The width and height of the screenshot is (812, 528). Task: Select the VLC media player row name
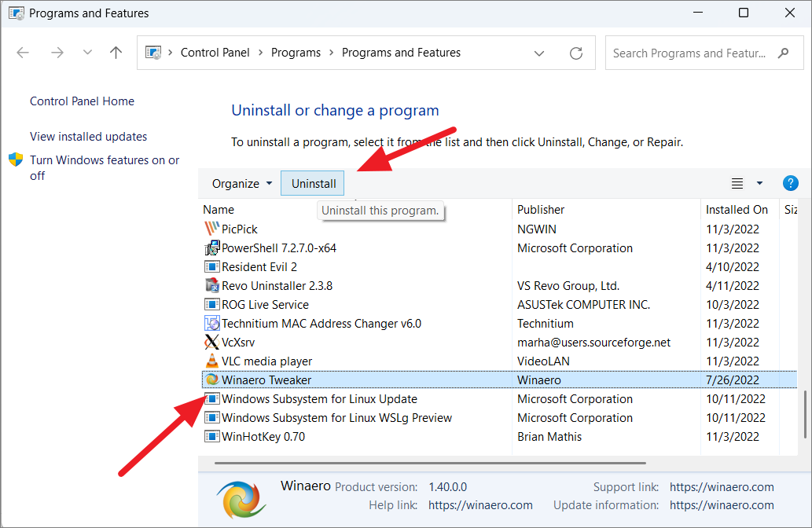(266, 361)
